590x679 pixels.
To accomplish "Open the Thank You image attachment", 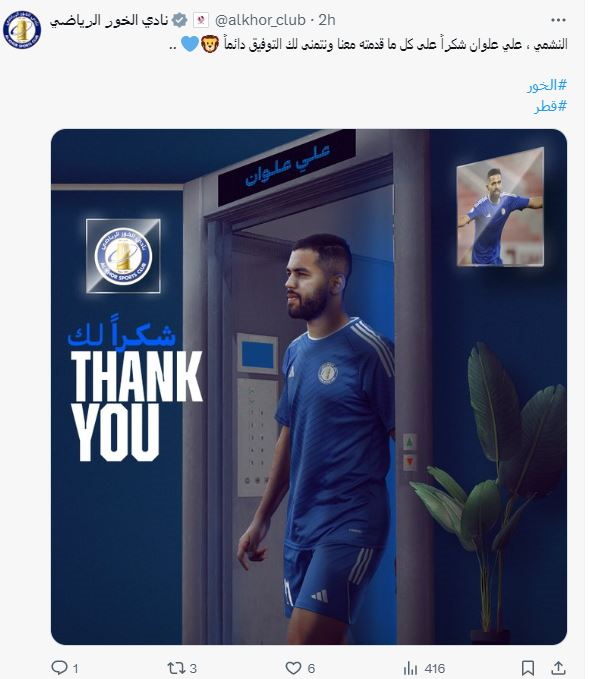I will pyautogui.click(x=309, y=387).
